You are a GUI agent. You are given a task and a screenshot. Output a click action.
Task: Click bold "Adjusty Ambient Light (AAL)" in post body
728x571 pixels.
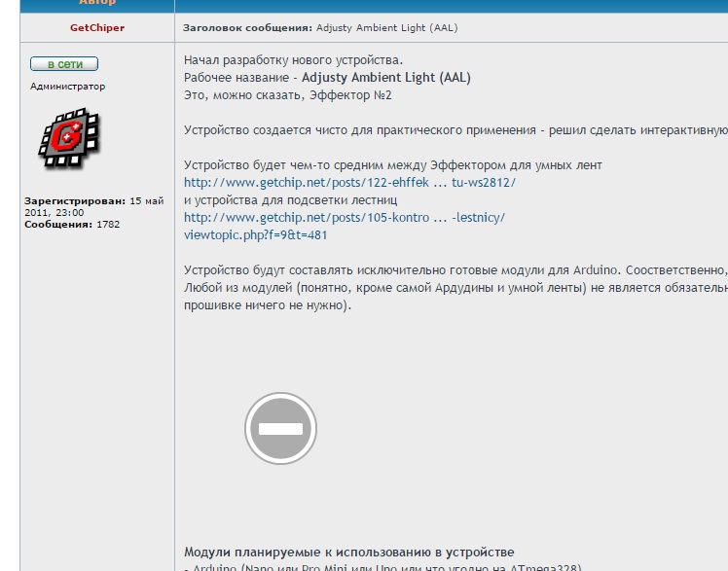(x=385, y=78)
